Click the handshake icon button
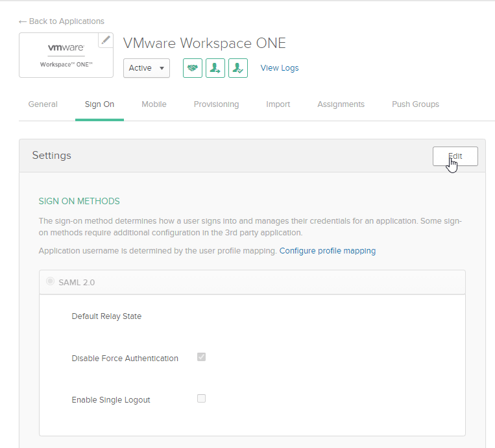Viewport: 495px width, 448px height. (x=193, y=68)
